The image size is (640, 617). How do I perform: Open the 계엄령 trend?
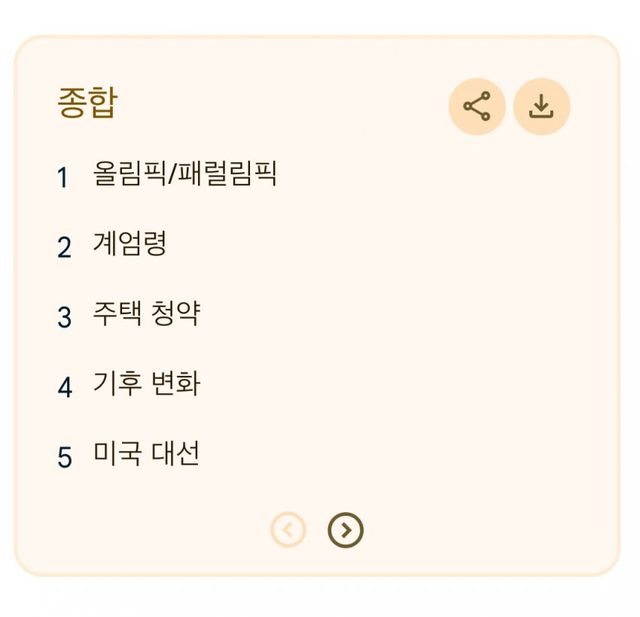coord(129,244)
